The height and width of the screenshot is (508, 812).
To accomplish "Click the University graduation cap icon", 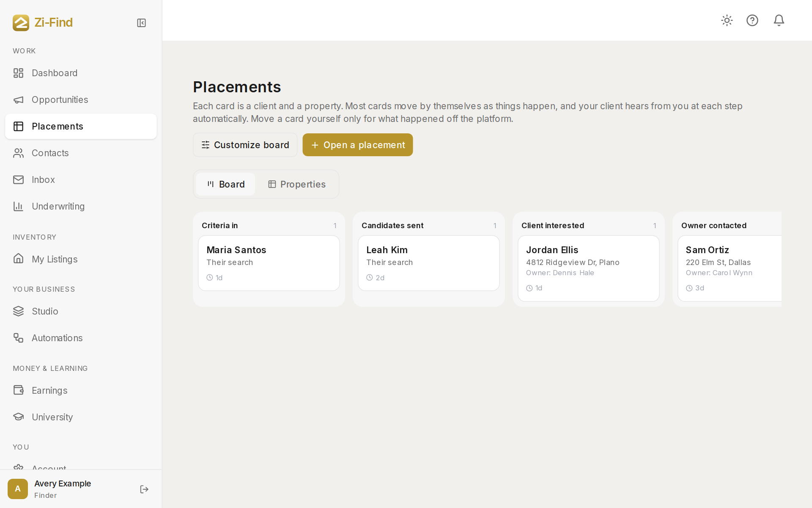I will tap(18, 417).
